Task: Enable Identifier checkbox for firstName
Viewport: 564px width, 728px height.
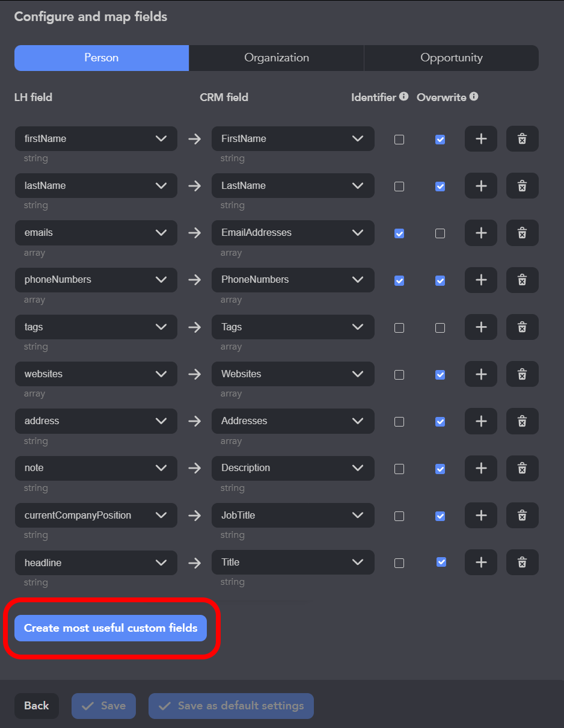Action: click(x=399, y=140)
